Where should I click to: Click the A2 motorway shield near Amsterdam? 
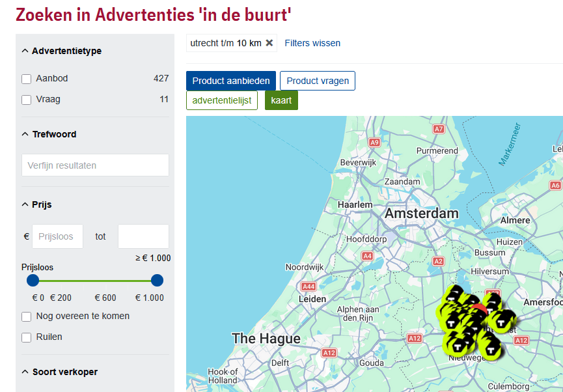tap(438, 260)
